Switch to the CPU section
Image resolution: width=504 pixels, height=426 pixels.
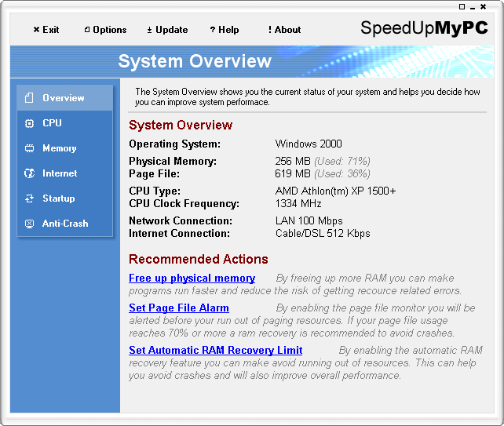[x=52, y=123]
